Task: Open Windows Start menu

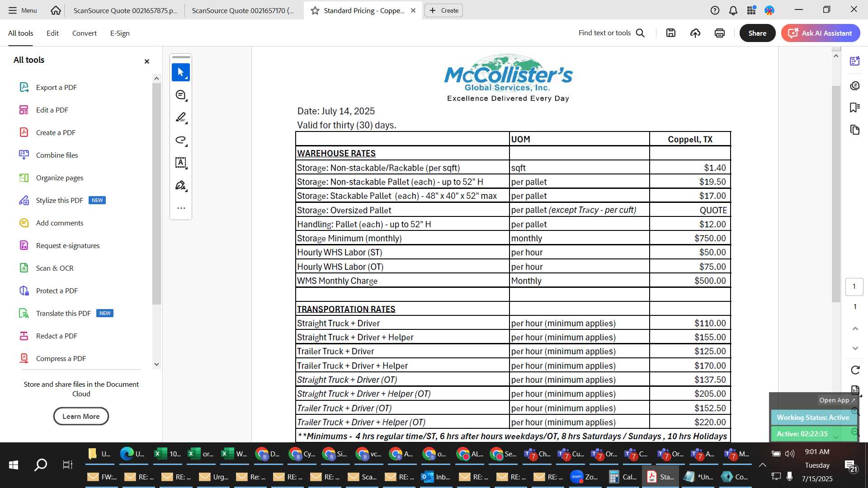Action: 14,465
